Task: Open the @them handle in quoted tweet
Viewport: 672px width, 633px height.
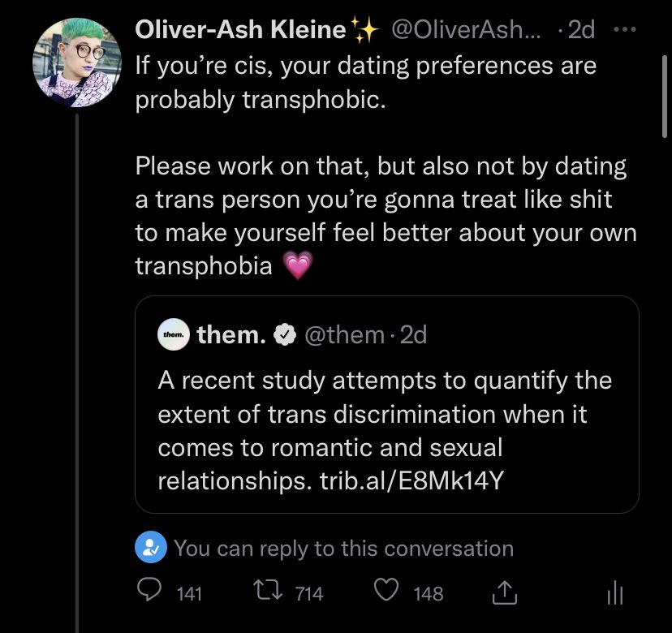Action: 345,334
